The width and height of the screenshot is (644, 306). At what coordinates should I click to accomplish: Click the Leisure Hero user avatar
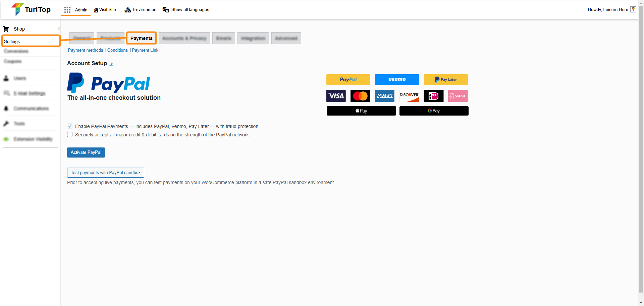click(633, 9)
